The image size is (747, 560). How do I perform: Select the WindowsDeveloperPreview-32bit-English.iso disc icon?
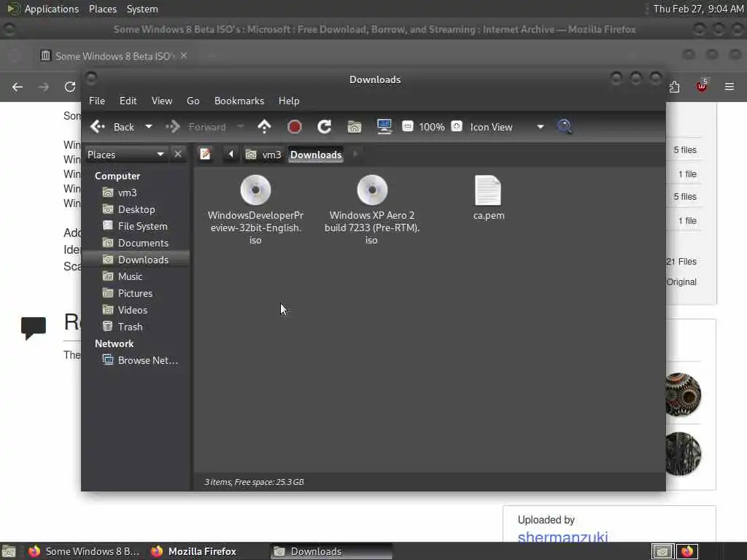[255, 190]
